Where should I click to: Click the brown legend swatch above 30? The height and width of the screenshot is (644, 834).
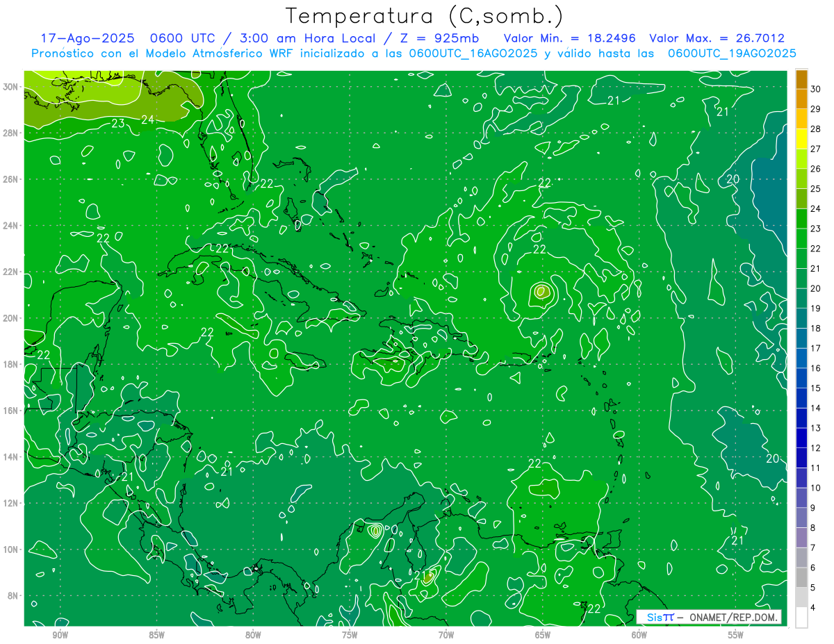tap(801, 79)
